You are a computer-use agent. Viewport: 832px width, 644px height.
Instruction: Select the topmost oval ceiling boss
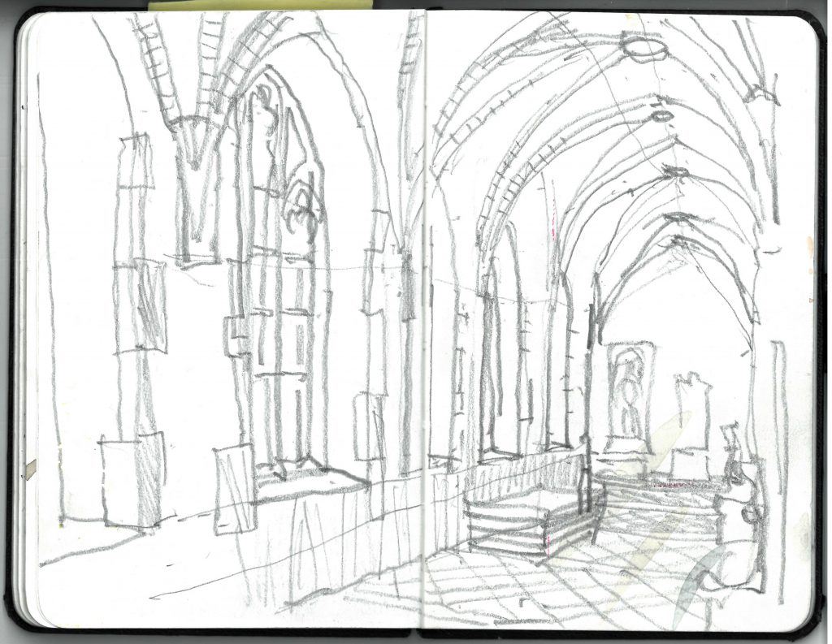(x=643, y=49)
